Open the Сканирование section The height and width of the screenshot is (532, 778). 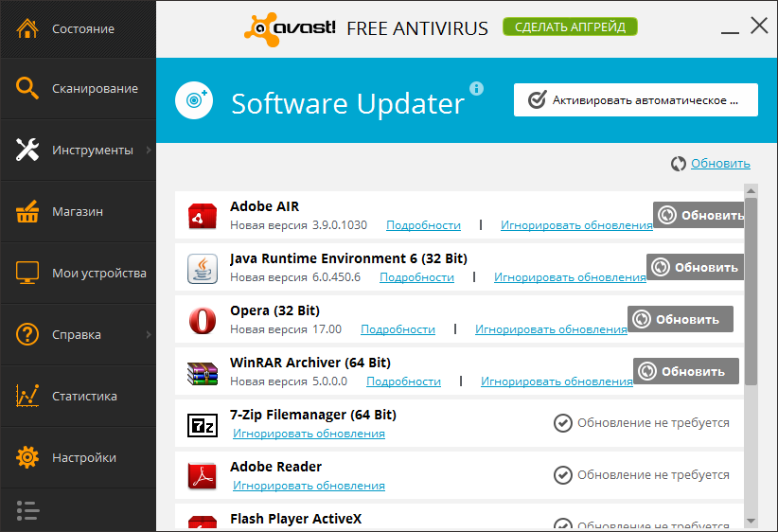pos(78,88)
